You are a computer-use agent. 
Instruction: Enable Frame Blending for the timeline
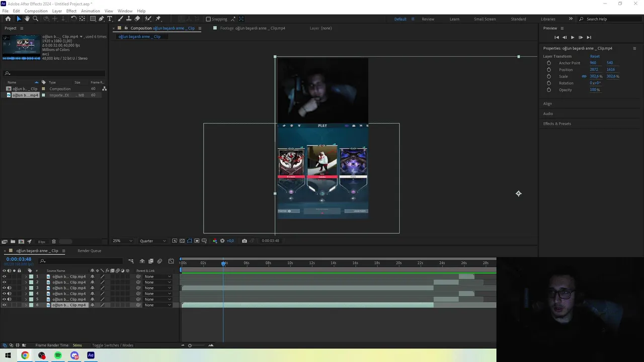tap(151, 261)
